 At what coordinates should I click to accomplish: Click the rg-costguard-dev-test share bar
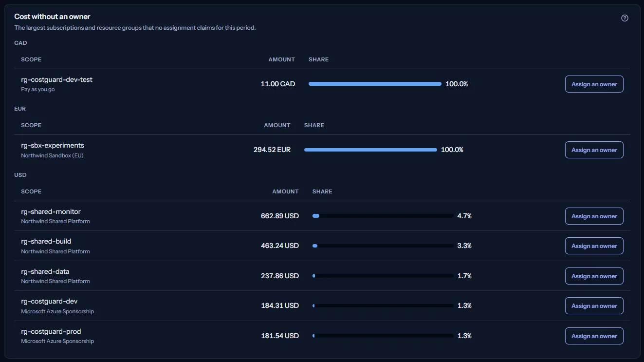[375, 84]
